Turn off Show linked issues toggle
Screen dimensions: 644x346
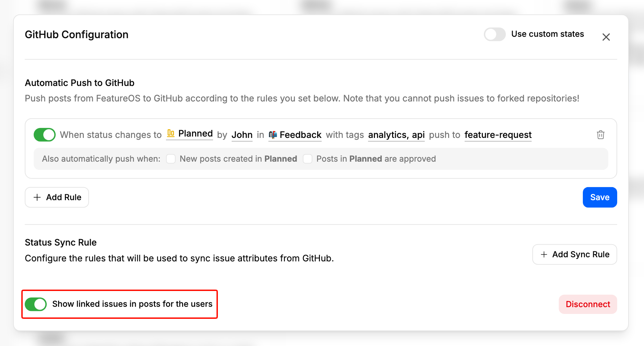(x=36, y=304)
